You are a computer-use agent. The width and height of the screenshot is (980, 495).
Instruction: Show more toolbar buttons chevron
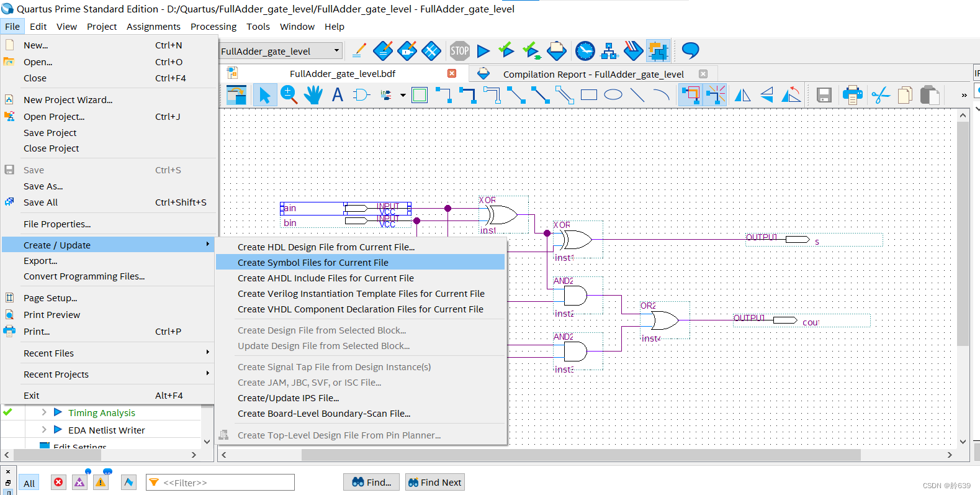point(964,95)
